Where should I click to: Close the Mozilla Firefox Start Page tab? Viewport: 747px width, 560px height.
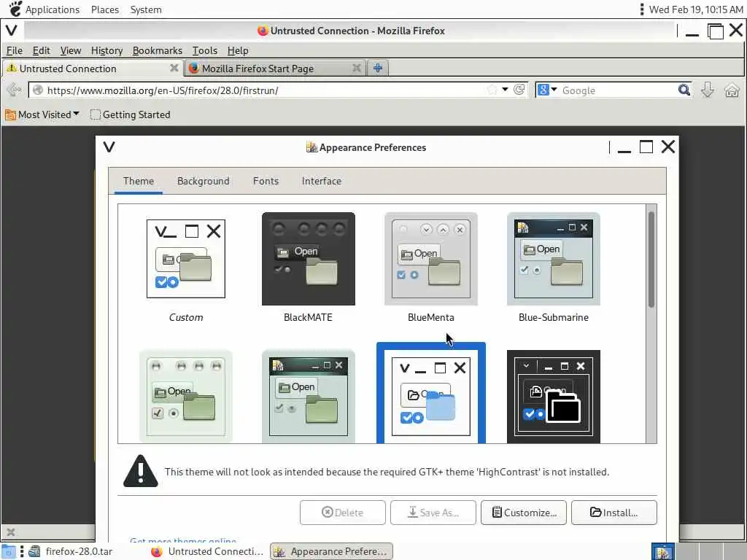click(x=356, y=68)
